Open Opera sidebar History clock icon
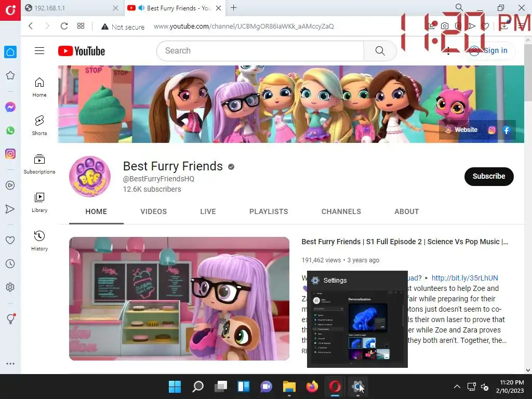532x399 pixels. point(10,263)
